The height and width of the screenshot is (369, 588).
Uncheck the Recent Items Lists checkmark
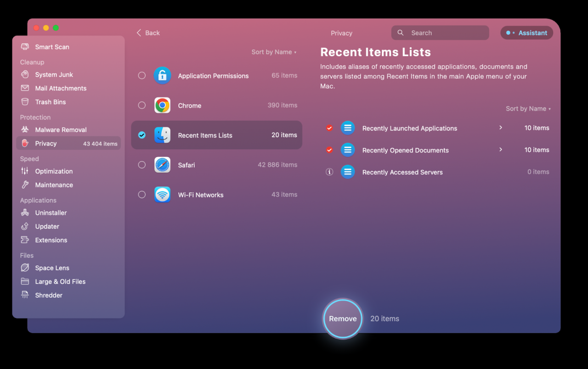[x=142, y=135]
